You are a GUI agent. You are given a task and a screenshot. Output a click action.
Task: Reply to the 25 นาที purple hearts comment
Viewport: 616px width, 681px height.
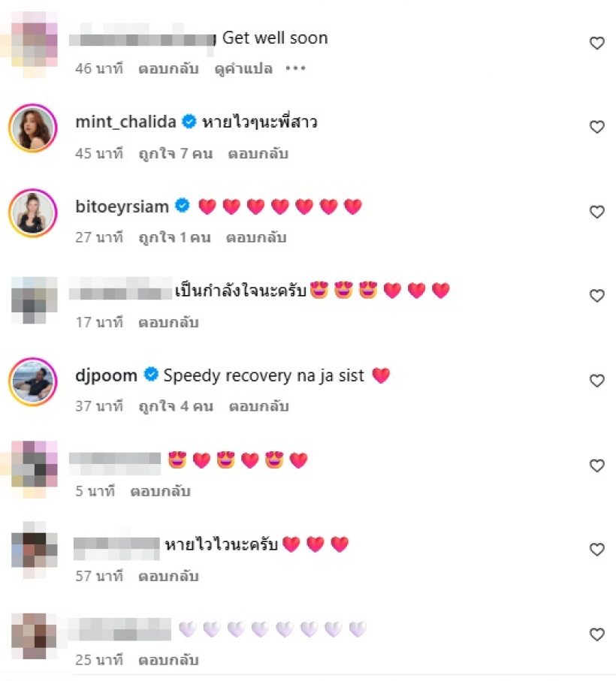point(168,660)
